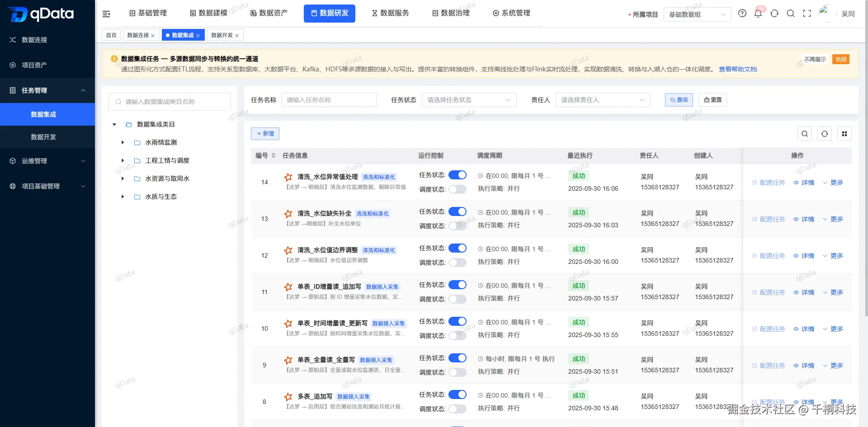Collapse the 数据集成类目 tree node

(114, 124)
